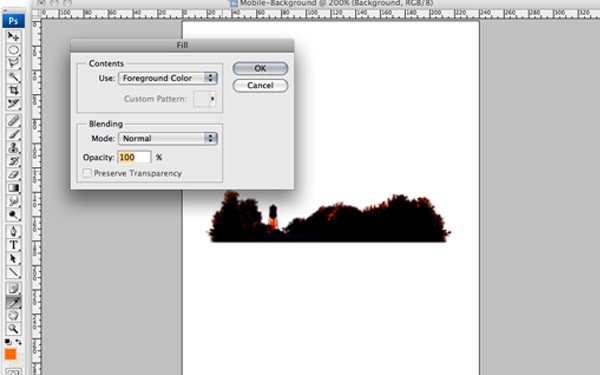
Task: Select the Pen tool
Action: click(x=13, y=232)
